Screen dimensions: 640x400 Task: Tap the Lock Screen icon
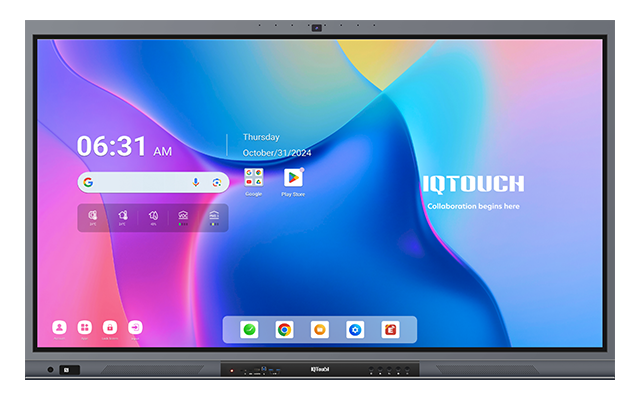110,327
